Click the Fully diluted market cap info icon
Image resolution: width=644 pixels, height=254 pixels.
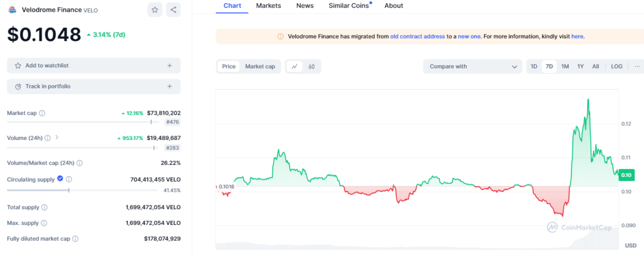pos(76,238)
